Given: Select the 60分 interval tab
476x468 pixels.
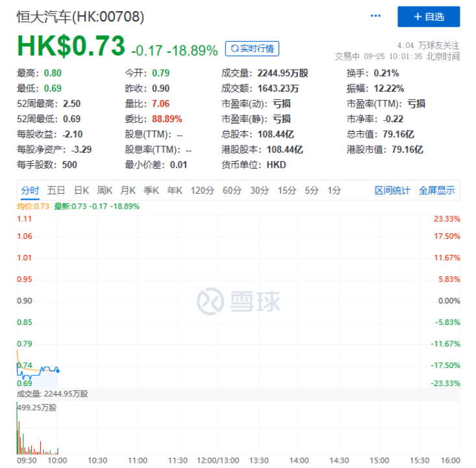Looking at the screenshot, I should pos(232,190).
